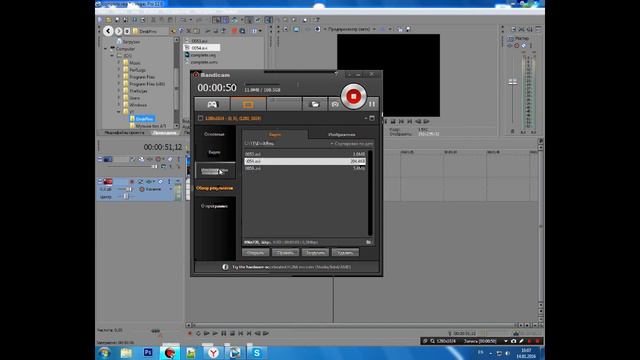
Task: Select Bandicam game recording mode tab
Action: pyautogui.click(x=212, y=104)
